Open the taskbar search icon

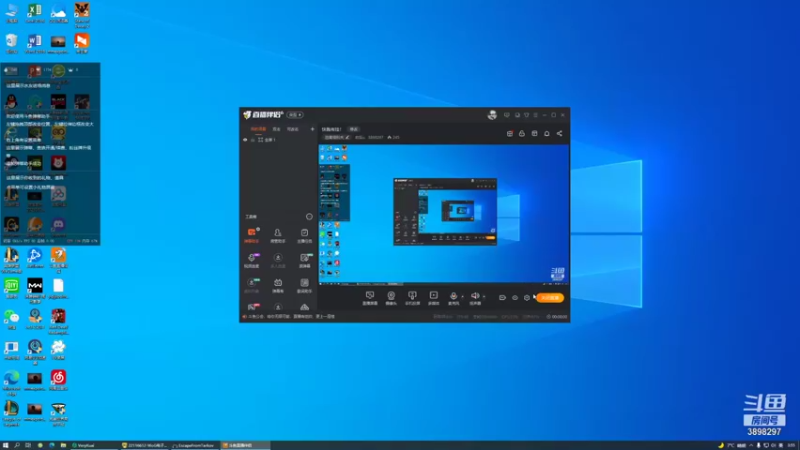click(x=17, y=445)
